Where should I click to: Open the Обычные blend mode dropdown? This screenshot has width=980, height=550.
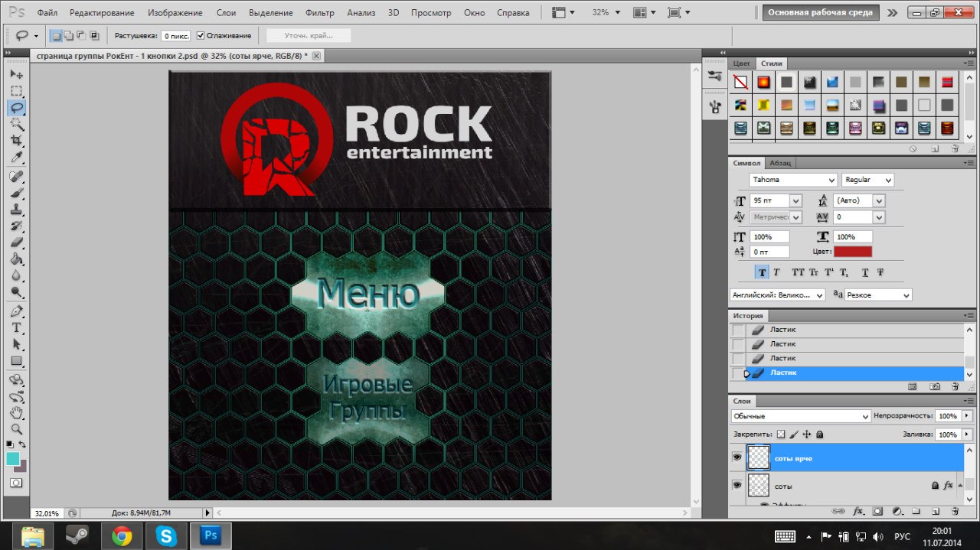(x=800, y=416)
